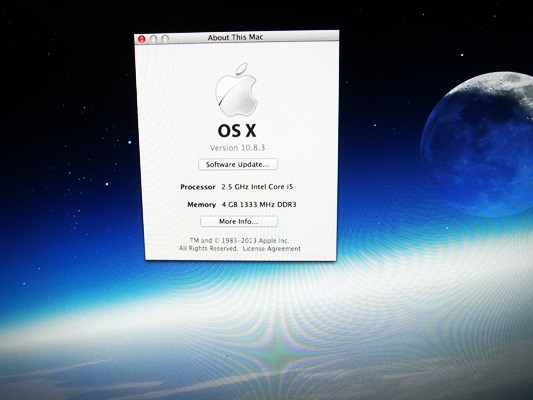This screenshot has height=400, width=533.
Task: Click the 1983-2013 Apple Inc. copyright line
Action: [x=239, y=240]
